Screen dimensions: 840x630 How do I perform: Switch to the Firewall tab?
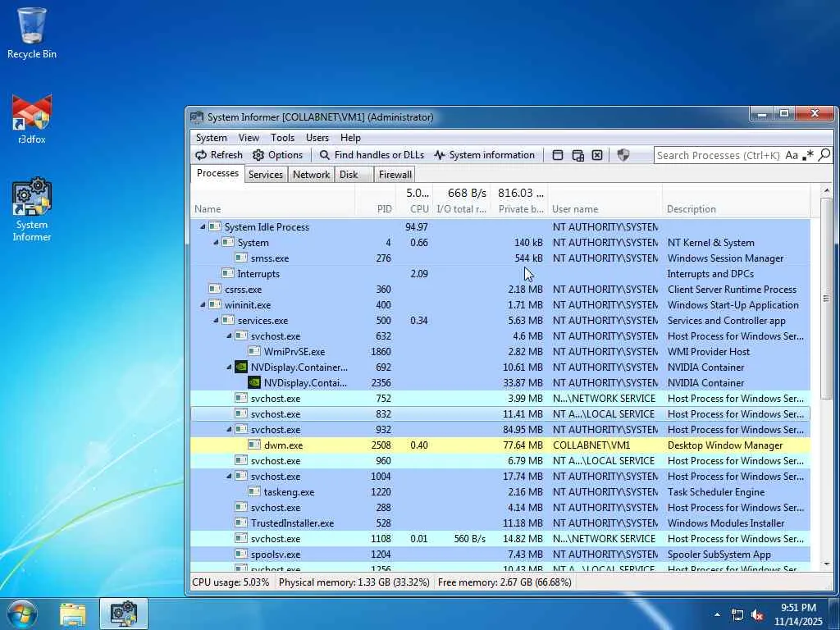[x=395, y=175]
